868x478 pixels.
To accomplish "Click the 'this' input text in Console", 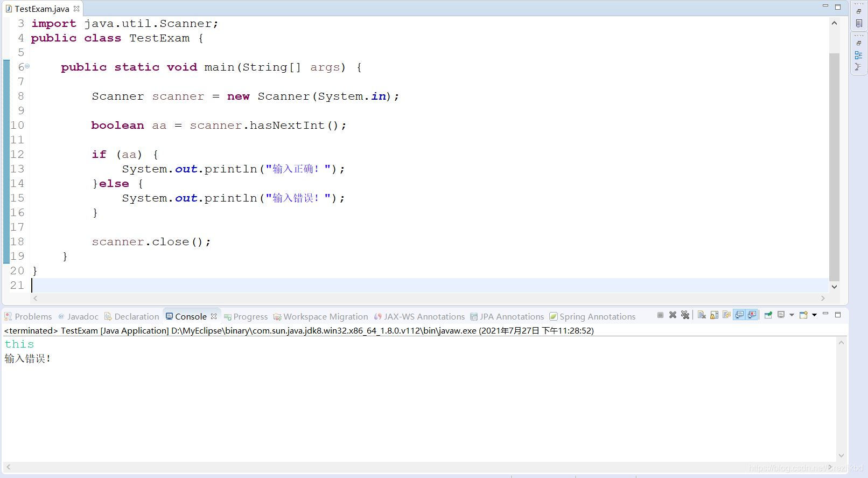I will pos(19,344).
